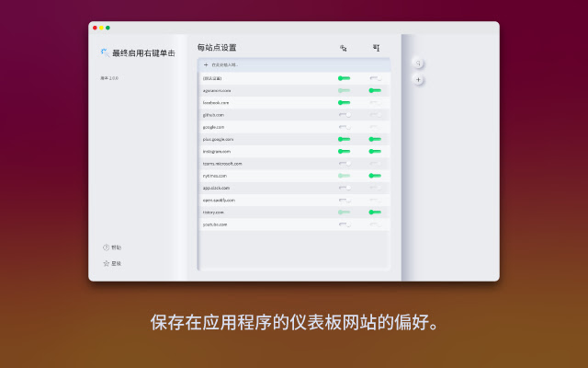Disable text selection switch for nytimes.com
Viewport: 588px width, 368px height.
click(x=376, y=176)
